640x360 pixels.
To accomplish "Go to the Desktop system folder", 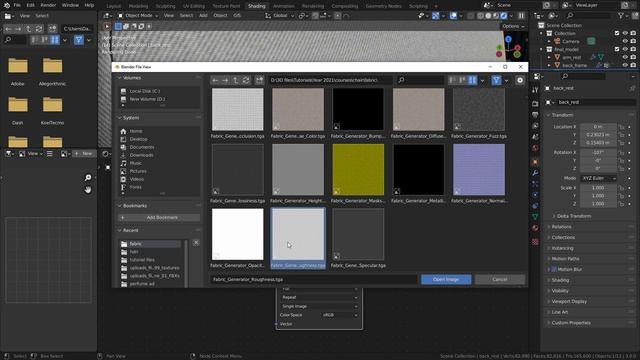I will 138,139.
